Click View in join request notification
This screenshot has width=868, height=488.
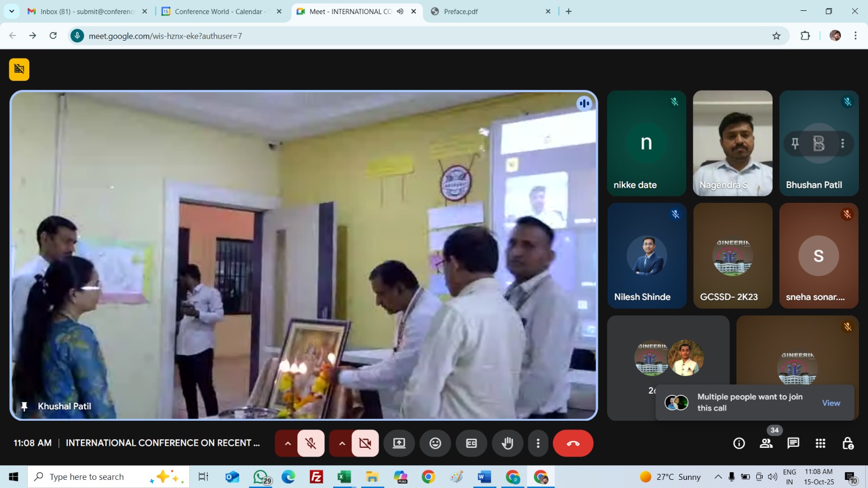click(x=831, y=403)
